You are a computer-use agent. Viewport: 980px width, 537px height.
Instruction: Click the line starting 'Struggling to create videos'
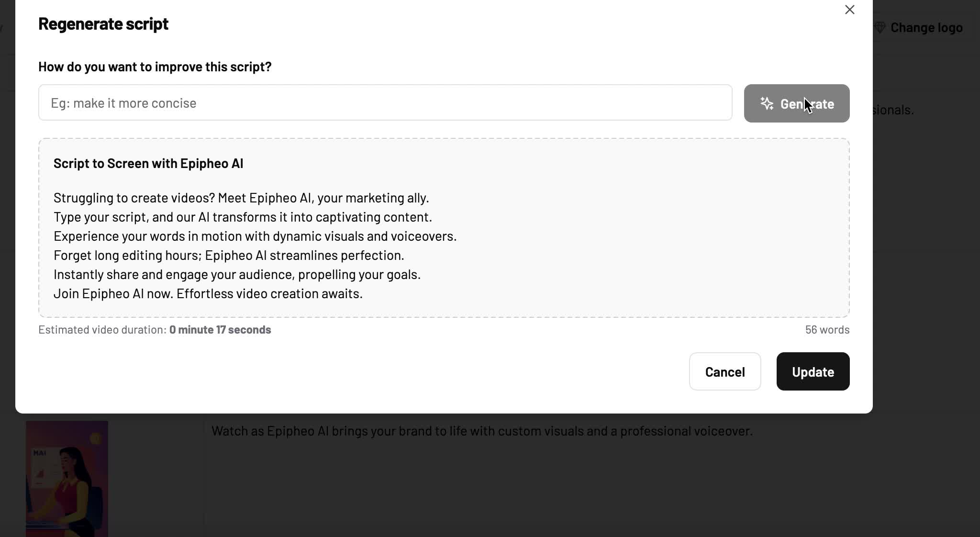(x=241, y=198)
